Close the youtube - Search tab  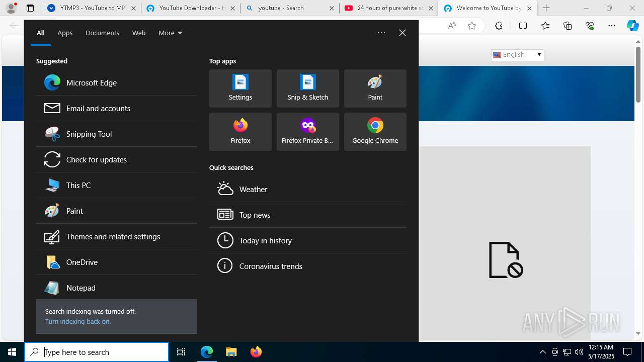[332, 8]
